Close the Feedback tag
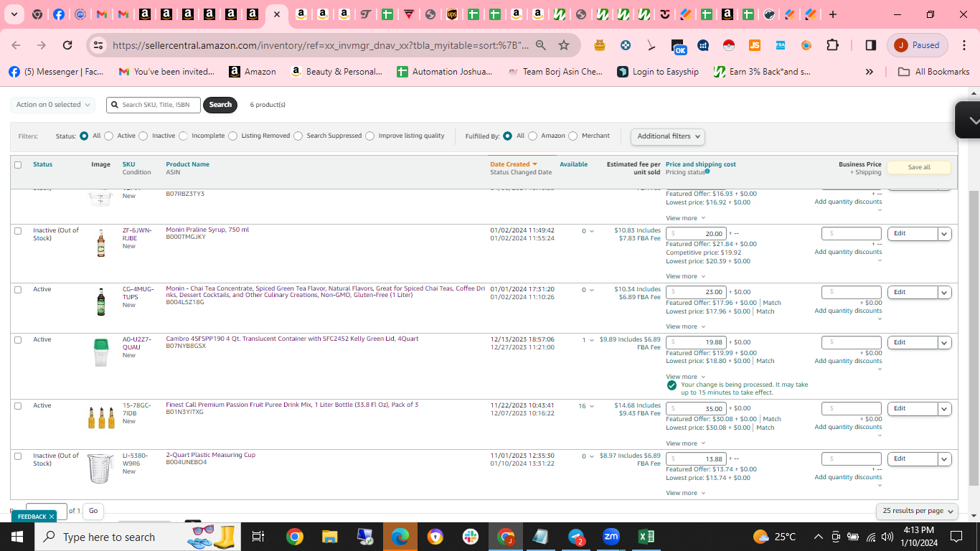This screenshot has height=551, width=980. [52, 517]
